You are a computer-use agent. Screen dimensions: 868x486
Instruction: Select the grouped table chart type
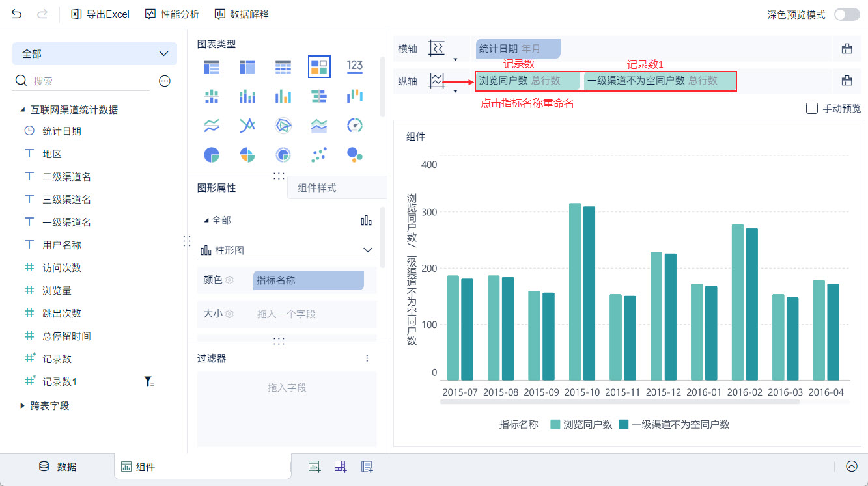tap(212, 66)
